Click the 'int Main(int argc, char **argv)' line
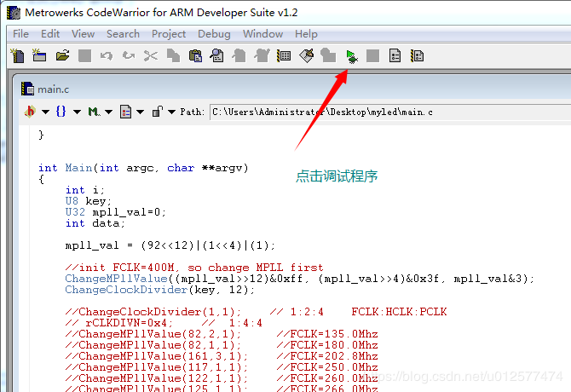This screenshot has width=571, height=392. point(143,168)
